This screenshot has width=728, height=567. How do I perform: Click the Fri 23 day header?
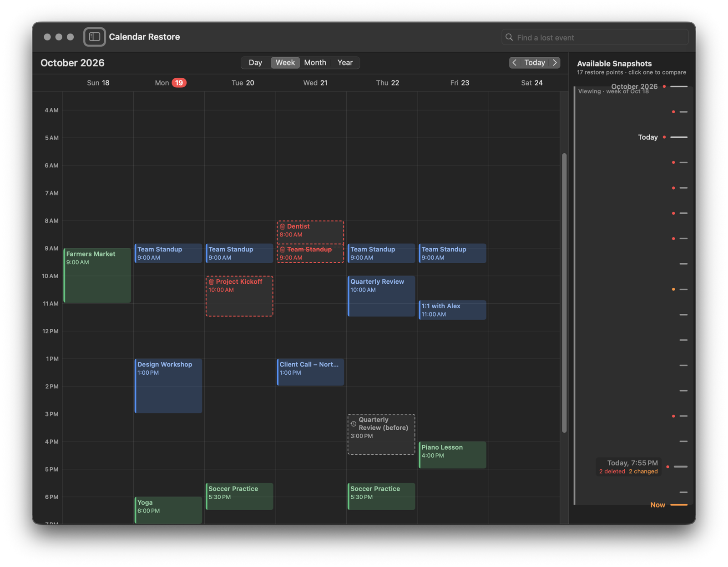tap(460, 83)
